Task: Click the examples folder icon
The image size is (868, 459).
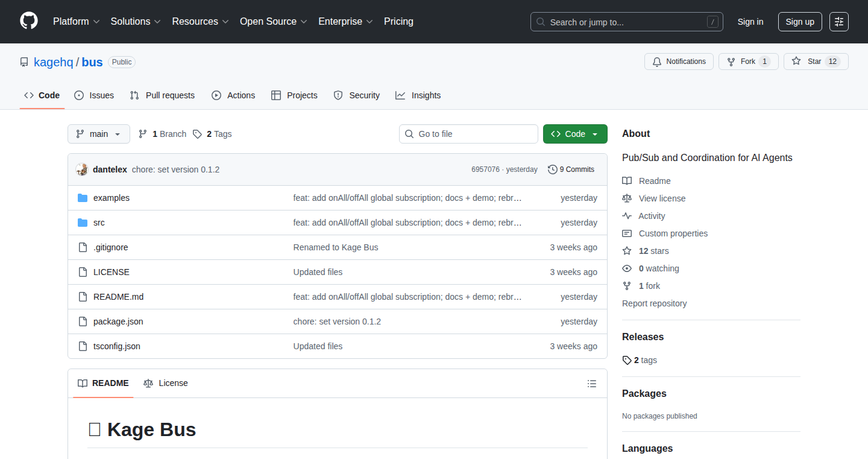Action: pyautogui.click(x=83, y=198)
